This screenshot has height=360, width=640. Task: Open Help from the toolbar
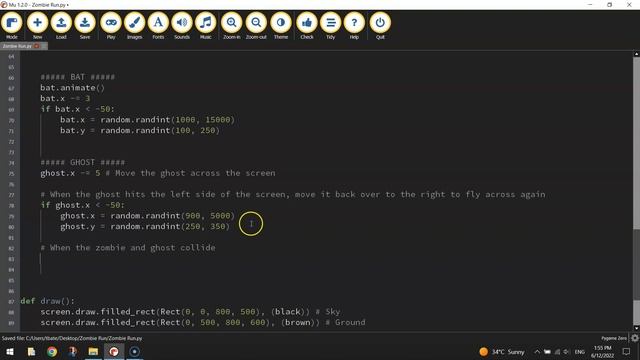tap(354, 26)
